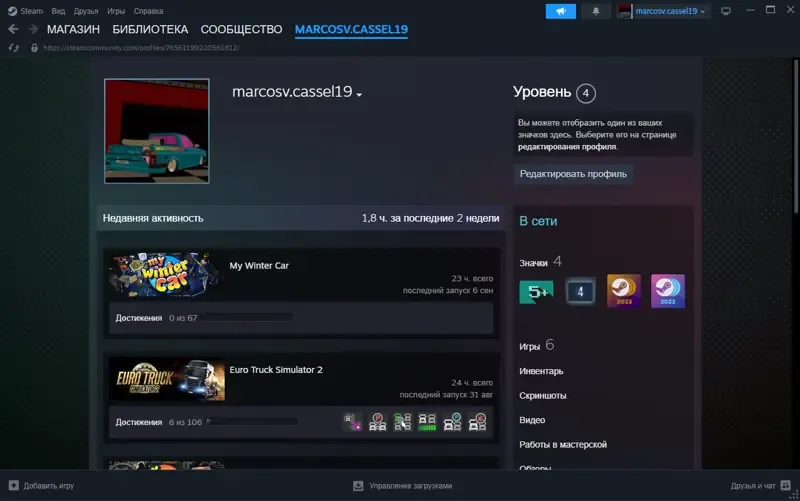Click the page vertical scrollbar
The image size is (800, 501).
tap(796, 136)
